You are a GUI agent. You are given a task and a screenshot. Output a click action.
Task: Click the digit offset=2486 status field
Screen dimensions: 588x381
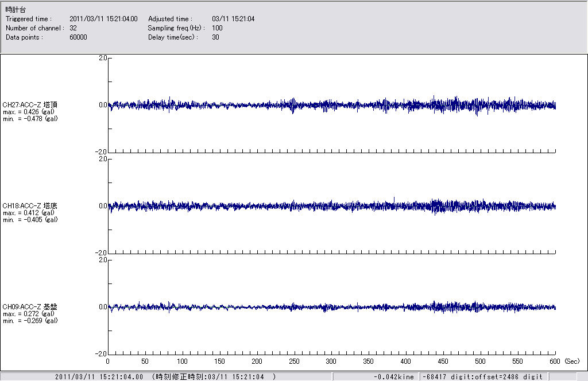point(482,376)
